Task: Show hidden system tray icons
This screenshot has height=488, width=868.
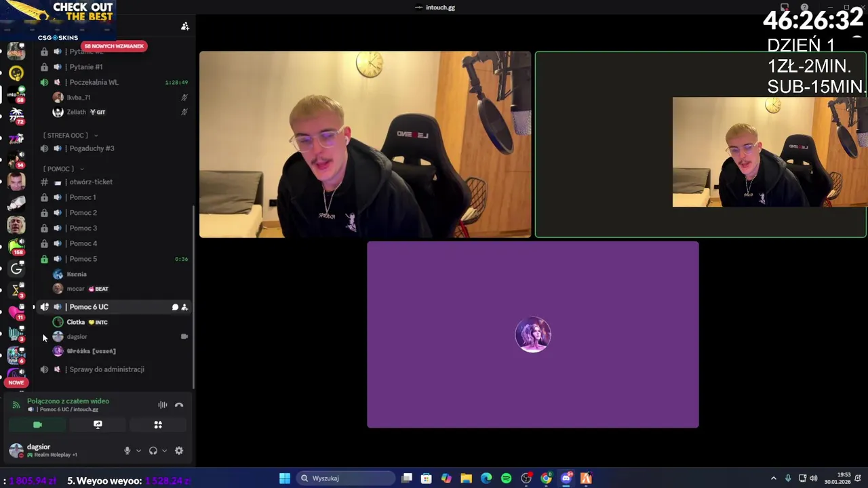Action: coord(773,479)
